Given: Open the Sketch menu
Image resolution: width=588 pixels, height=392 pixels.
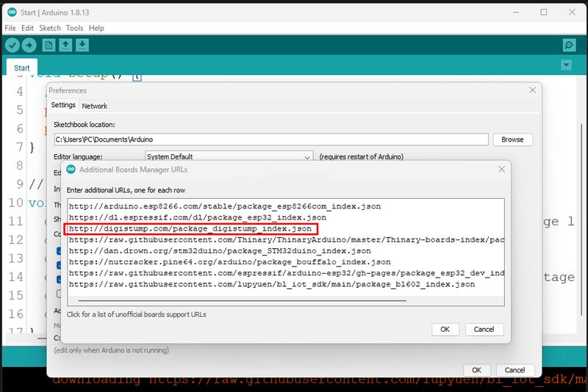Looking at the screenshot, I should 50,28.
